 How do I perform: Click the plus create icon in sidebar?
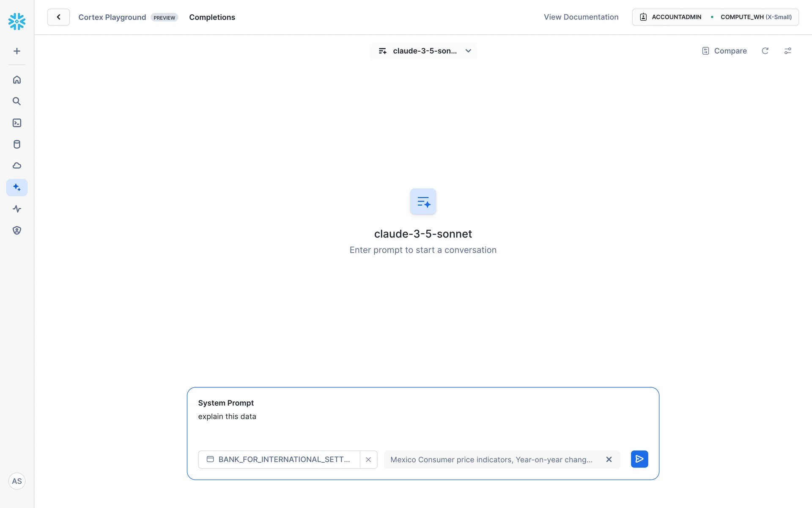click(x=17, y=51)
